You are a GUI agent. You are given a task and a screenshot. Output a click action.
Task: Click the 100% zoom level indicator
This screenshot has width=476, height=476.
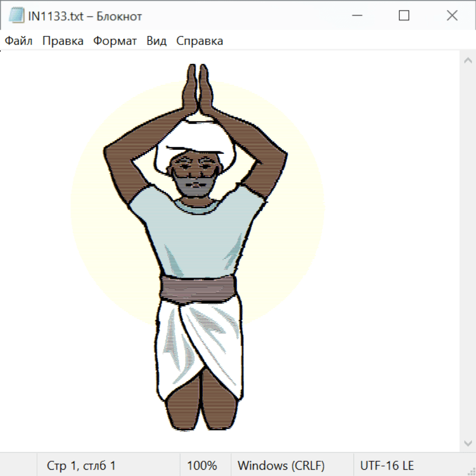(x=202, y=466)
